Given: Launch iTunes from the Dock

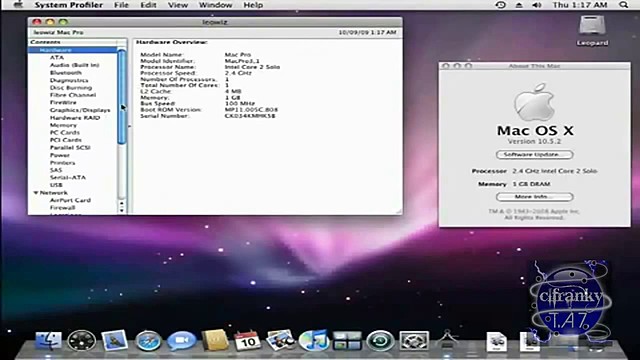Looking at the screenshot, I should (313, 340).
